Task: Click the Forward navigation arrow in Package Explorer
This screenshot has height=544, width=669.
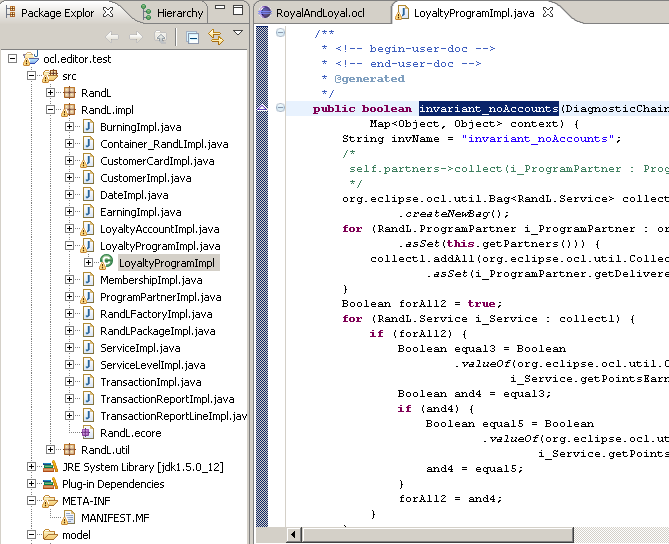Action: [x=136, y=38]
